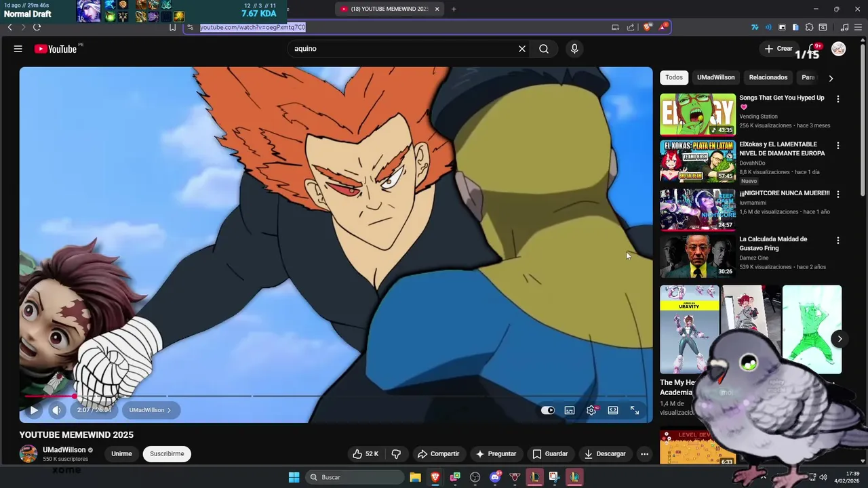Go back in the browser
The width and height of the screenshot is (868, 488).
9,27
